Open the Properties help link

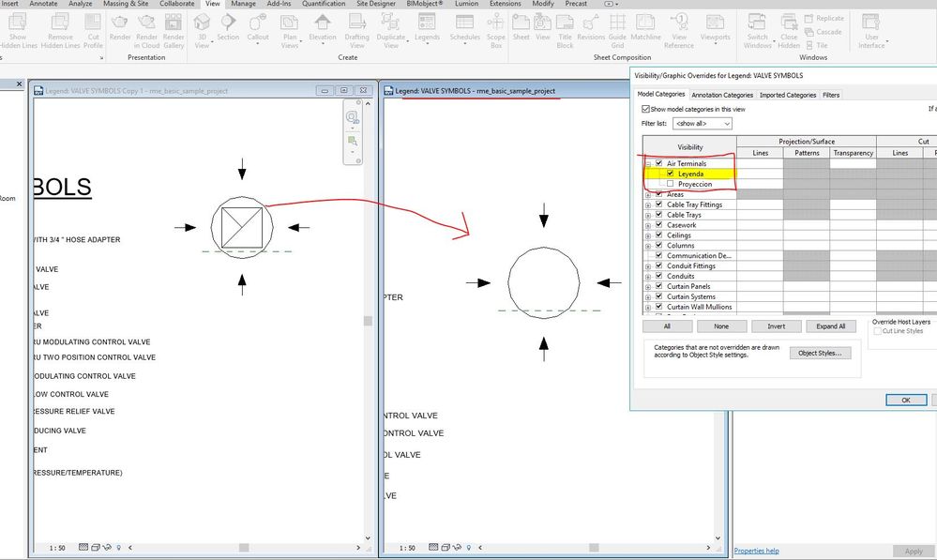pos(757,551)
